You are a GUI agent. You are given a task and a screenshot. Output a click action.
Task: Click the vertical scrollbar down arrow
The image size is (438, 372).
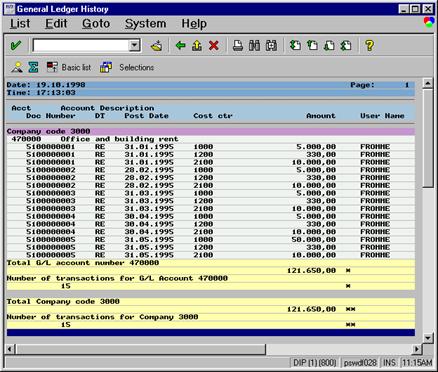[428, 338]
